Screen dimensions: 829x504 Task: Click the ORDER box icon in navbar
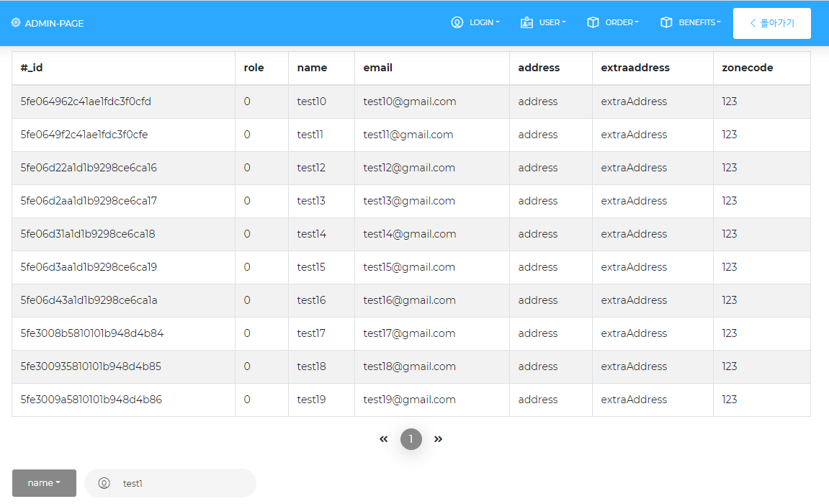click(595, 22)
